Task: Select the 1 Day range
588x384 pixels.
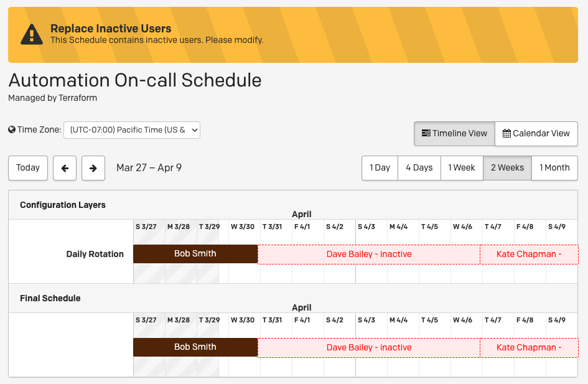Action: (x=380, y=168)
